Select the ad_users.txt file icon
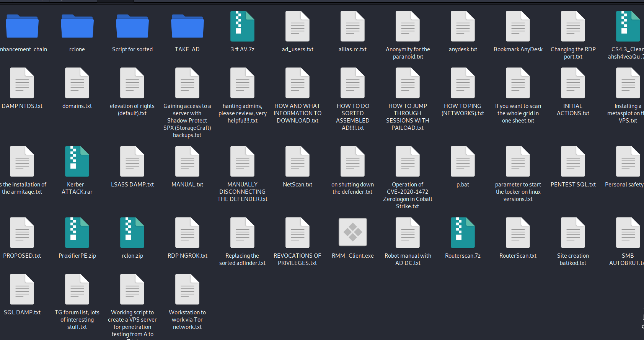 (298, 26)
